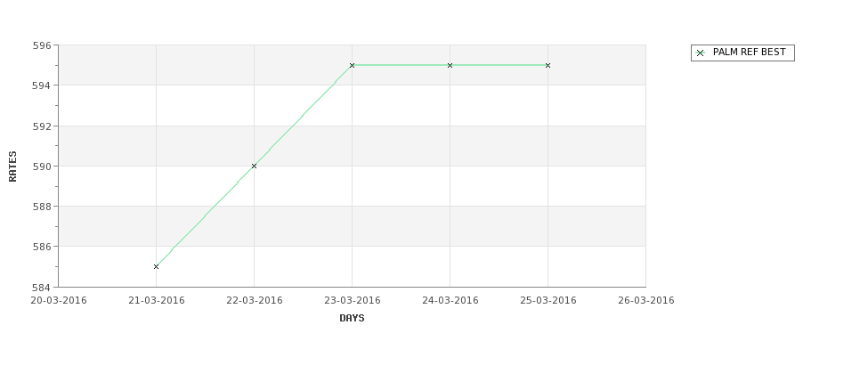This screenshot has width=868, height=382.
Task: Click the 23-03-2016 x-axis label
Action: 353,301
